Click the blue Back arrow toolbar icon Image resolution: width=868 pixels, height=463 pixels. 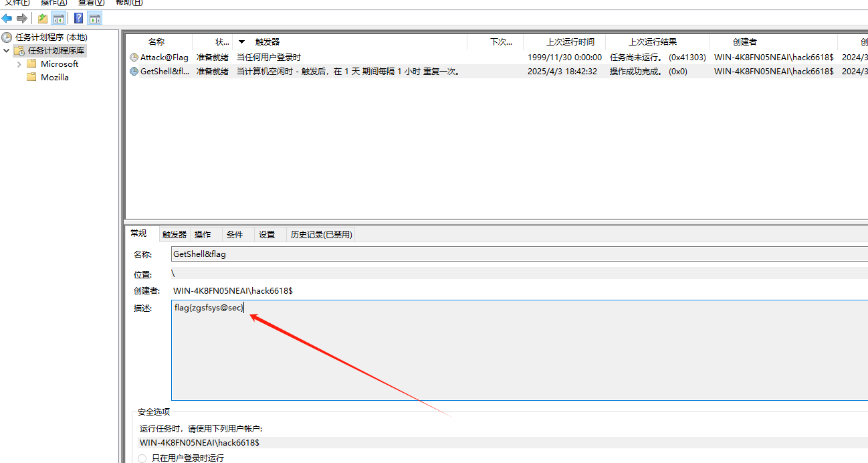(x=7, y=18)
